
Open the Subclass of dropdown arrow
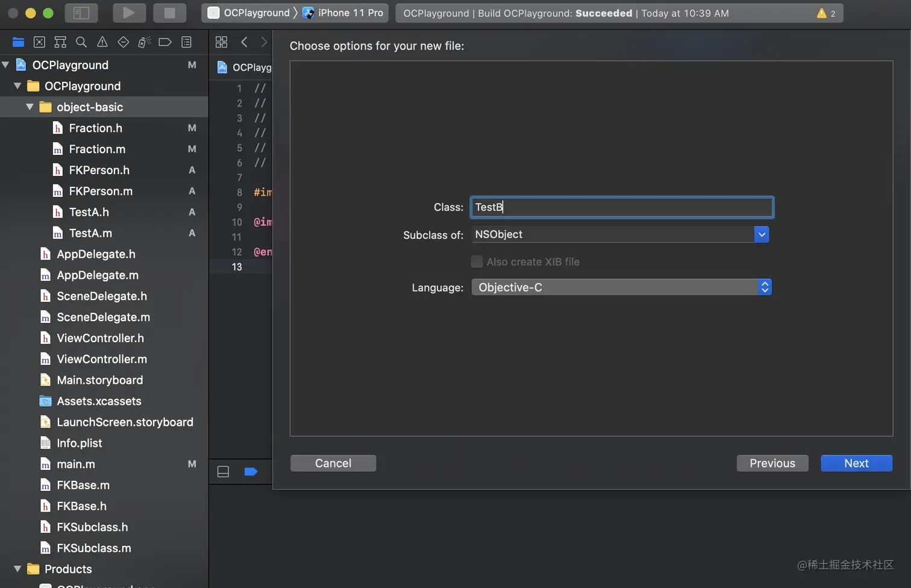(762, 234)
